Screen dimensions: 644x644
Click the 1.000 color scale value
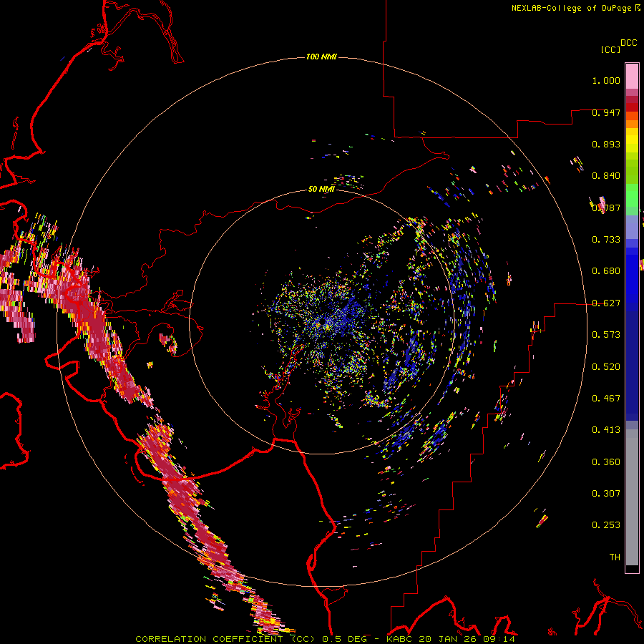[x=606, y=80]
